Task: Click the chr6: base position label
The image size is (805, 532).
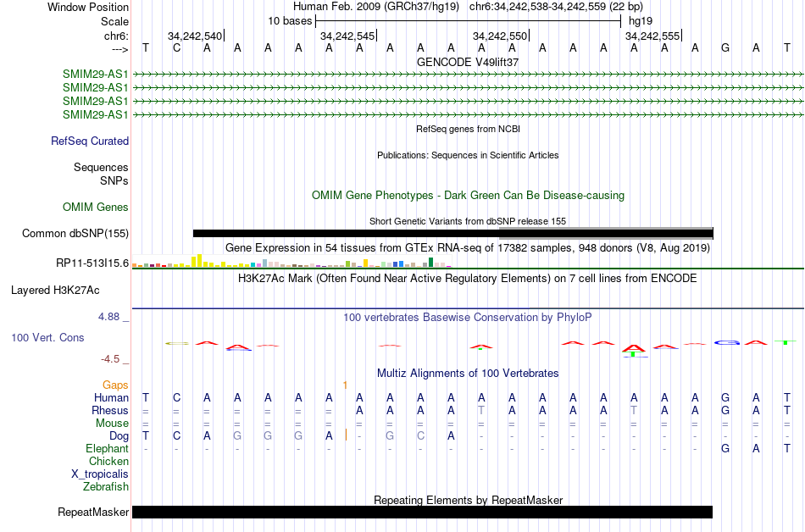Action: pyautogui.click(x=117, y=36)
